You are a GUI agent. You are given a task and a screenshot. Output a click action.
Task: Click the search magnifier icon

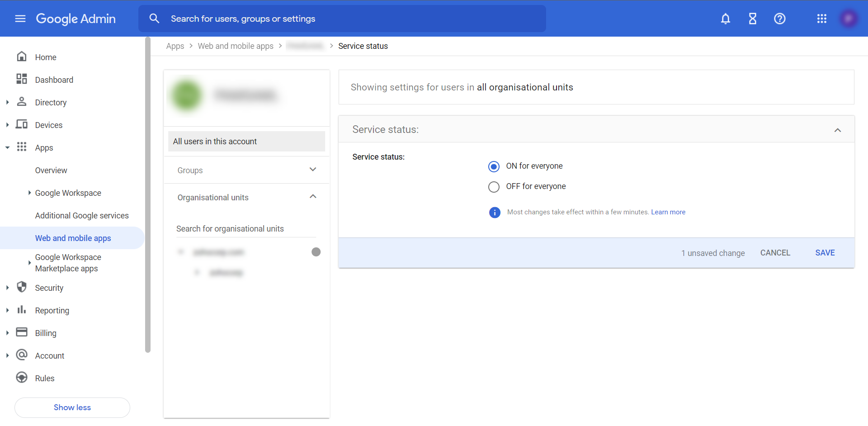(154, 19)
